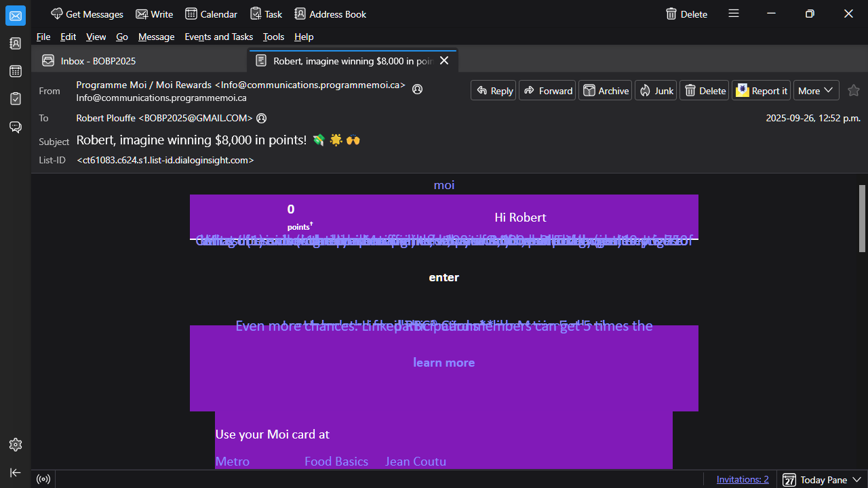The image size is (868, 488).
Task: Open the Go menu
Action: click(122, 37)
